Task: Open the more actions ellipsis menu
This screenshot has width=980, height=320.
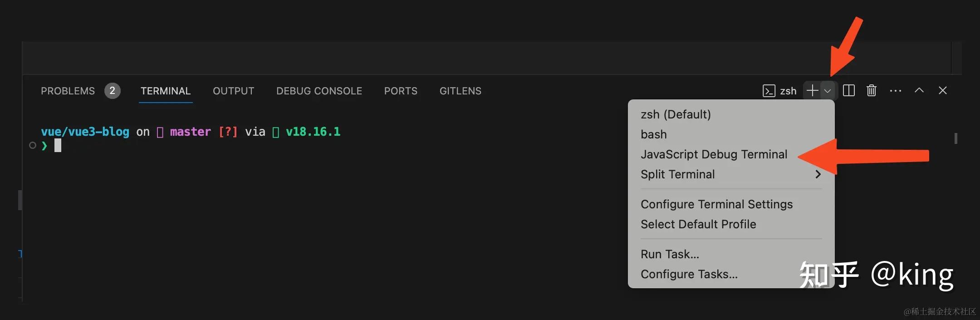Action: click(x=895, y=91)
